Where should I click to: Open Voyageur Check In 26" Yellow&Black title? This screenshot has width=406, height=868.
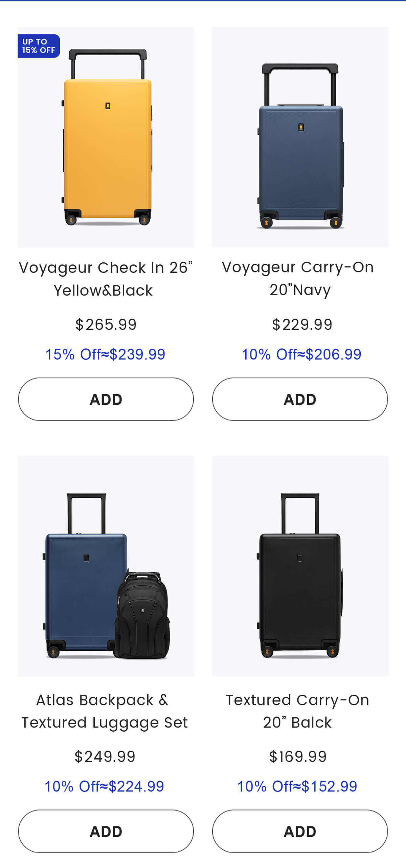tap(106, 279)
